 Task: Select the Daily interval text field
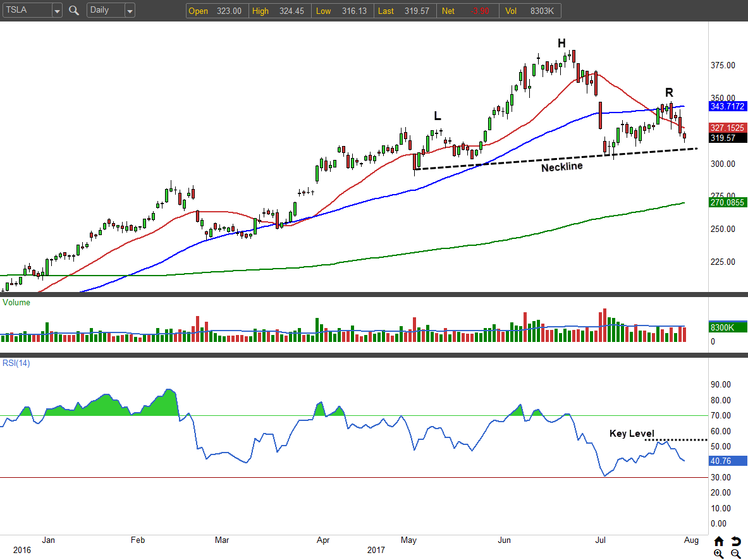[x=105, y=11]
